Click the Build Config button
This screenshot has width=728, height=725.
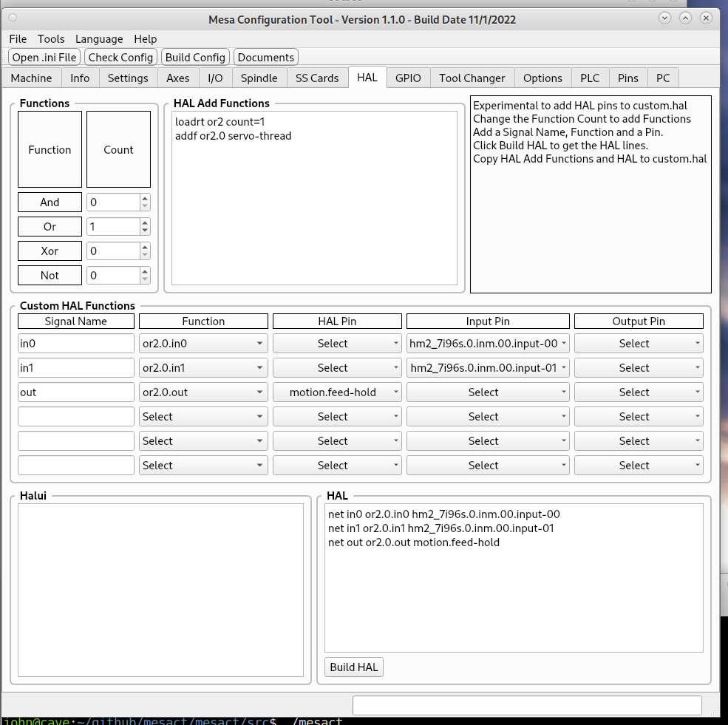(x=195, y=57)
